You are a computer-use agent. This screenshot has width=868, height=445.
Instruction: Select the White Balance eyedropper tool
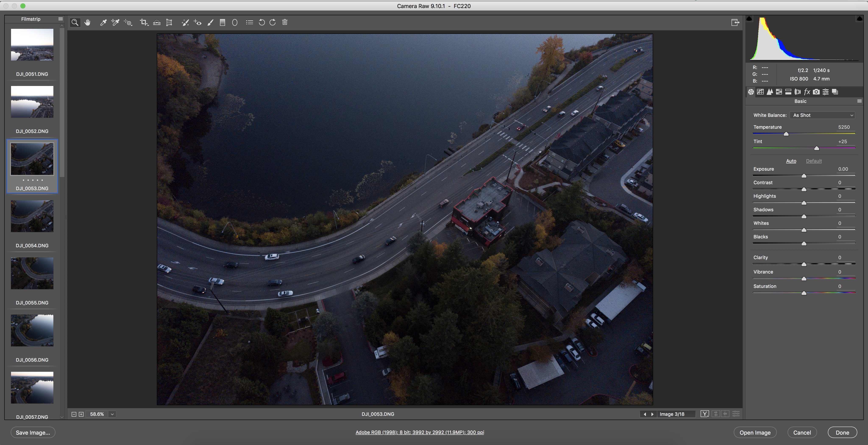pyautogui.click(x=103, y=22)
